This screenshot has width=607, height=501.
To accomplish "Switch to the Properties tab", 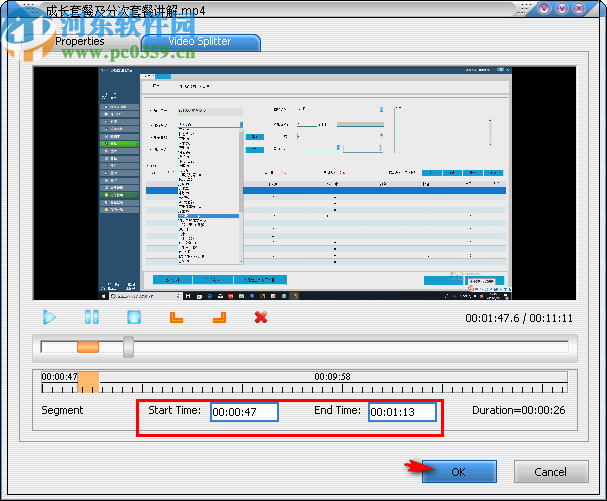I will [x=80, y=41].
